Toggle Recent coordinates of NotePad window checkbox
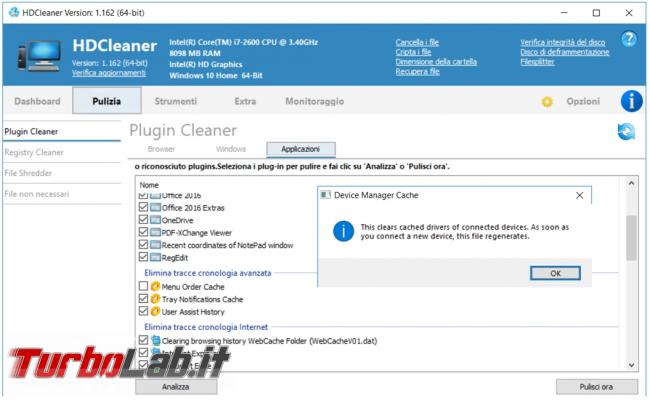 143,245
